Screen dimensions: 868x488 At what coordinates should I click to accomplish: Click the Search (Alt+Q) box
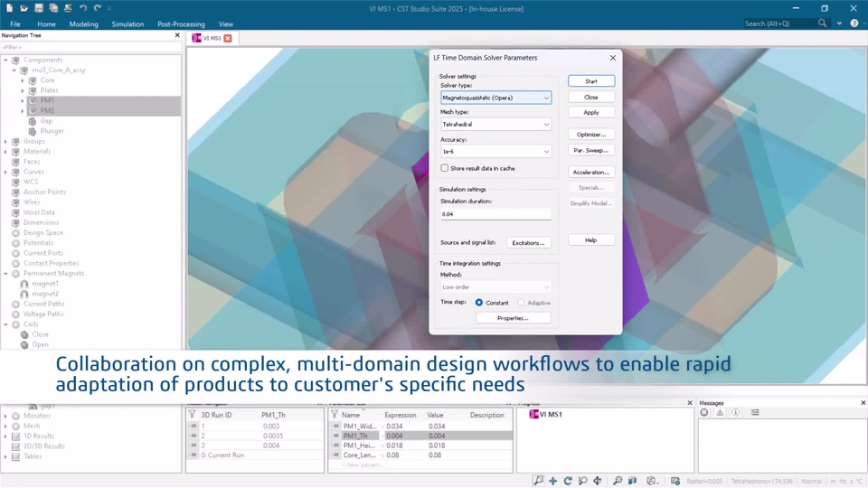pos(779,23)
